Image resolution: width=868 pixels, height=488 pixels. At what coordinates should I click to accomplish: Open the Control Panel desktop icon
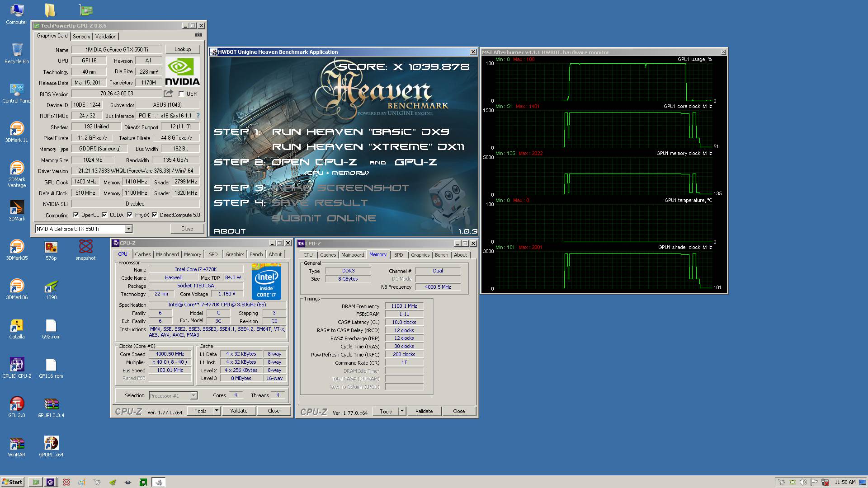[17, 93]
